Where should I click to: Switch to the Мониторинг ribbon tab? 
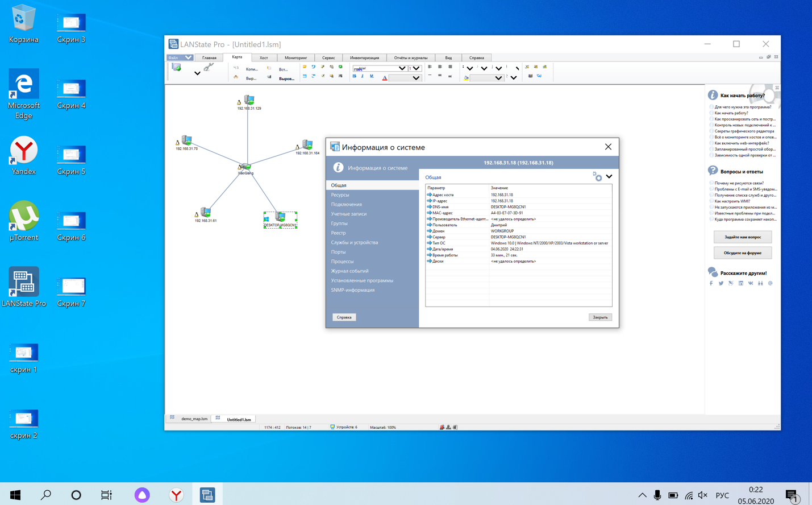click(295, 57)
